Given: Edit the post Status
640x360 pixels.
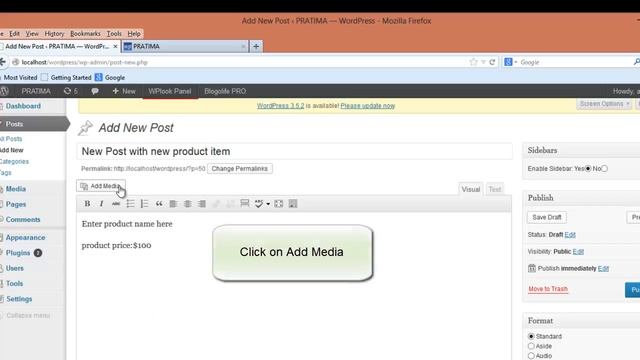Looking at the screenshot, I should tap(570, 235).
